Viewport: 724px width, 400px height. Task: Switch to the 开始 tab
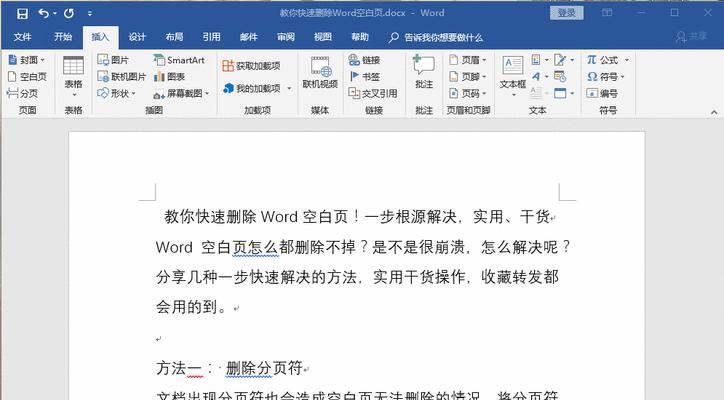[63, 37]
